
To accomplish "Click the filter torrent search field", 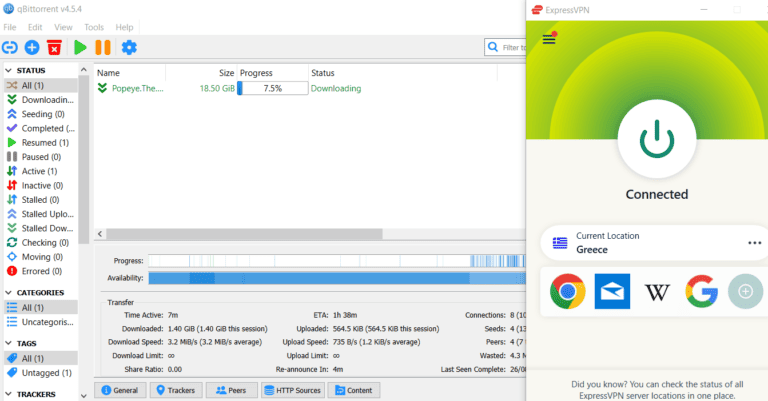I will 510,47.
